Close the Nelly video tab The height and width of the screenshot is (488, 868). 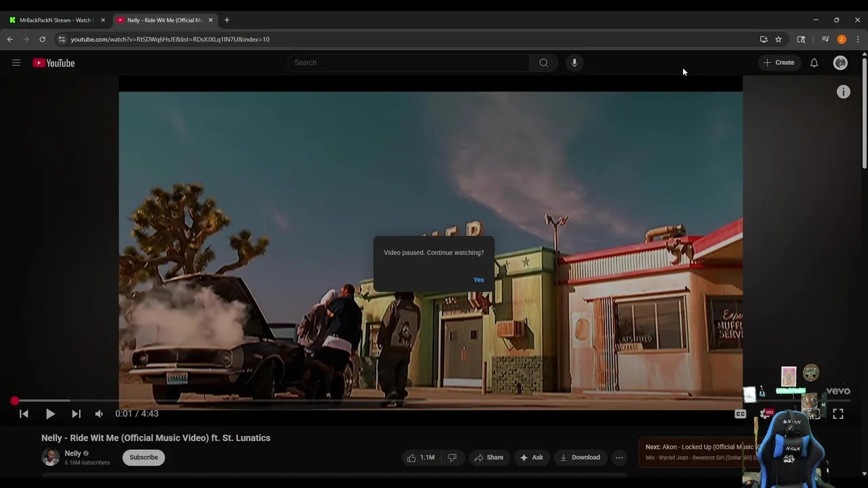210,20
